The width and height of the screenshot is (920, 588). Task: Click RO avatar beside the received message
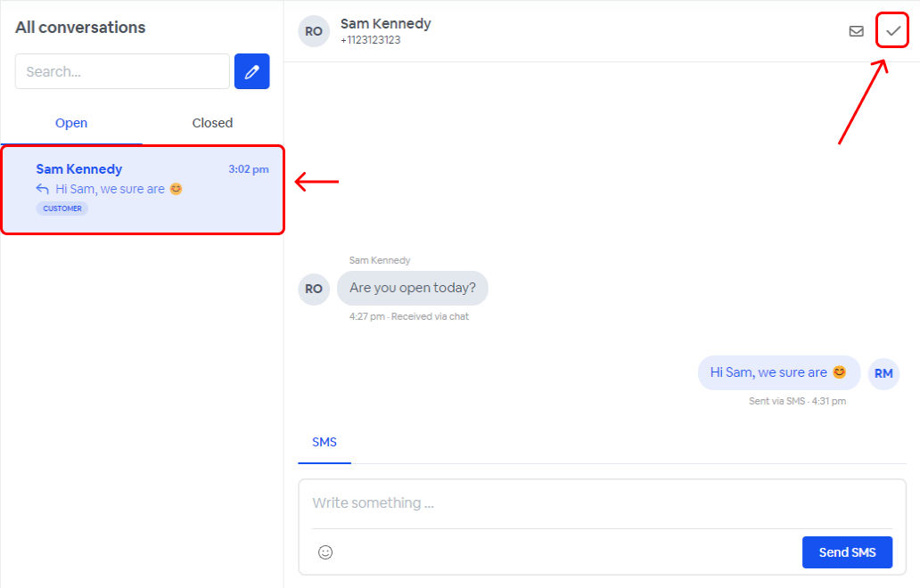[314, 289]
